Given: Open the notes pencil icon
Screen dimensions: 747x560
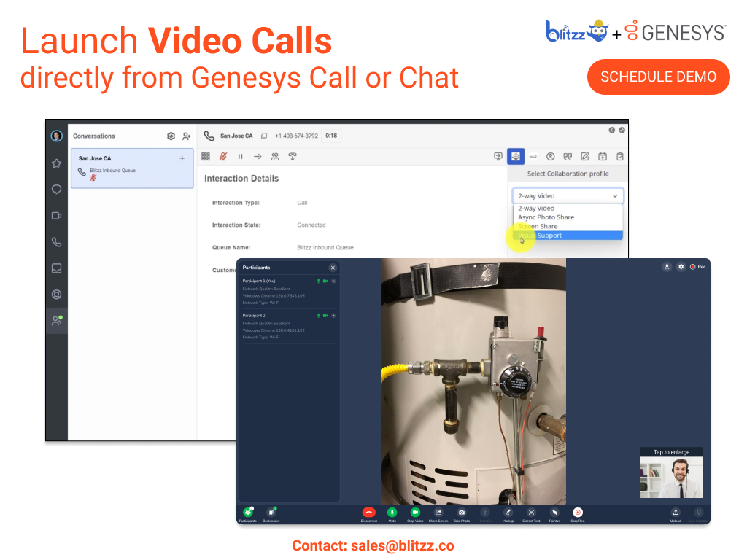Looking at the screenshot, I should coord(585,157).
